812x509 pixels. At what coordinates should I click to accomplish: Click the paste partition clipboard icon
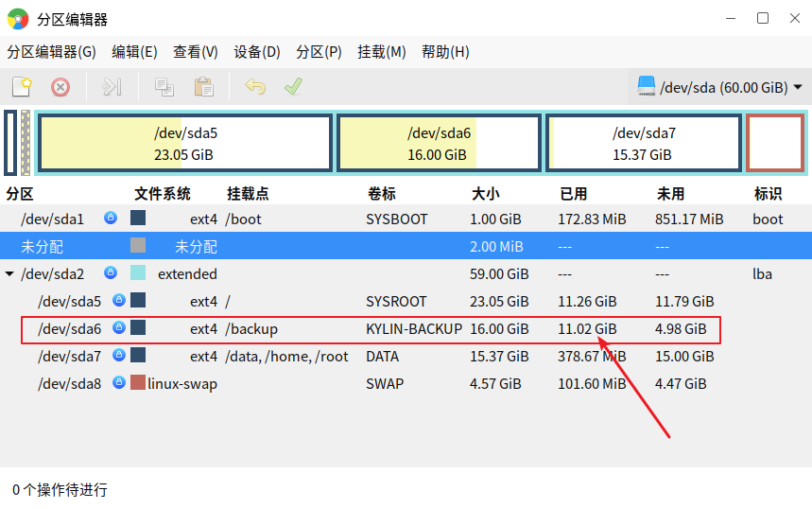203,87
